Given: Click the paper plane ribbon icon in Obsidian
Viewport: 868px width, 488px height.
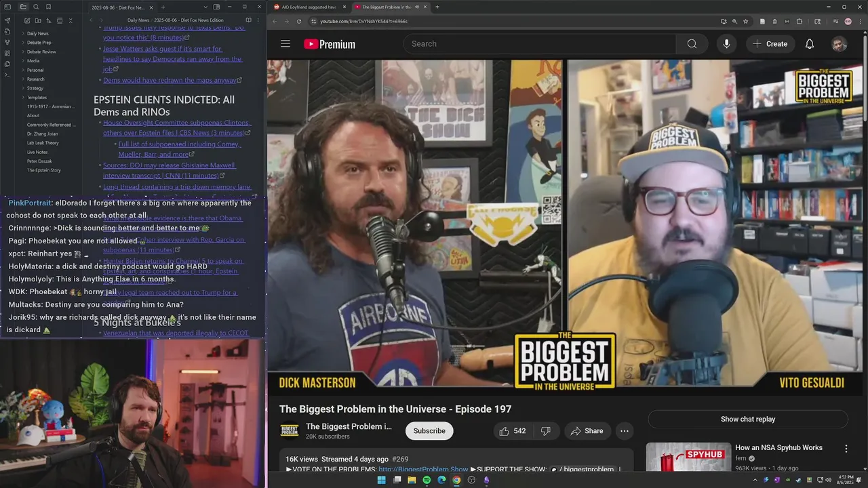Looking at the screenshot, I should (x=7, y=20).
